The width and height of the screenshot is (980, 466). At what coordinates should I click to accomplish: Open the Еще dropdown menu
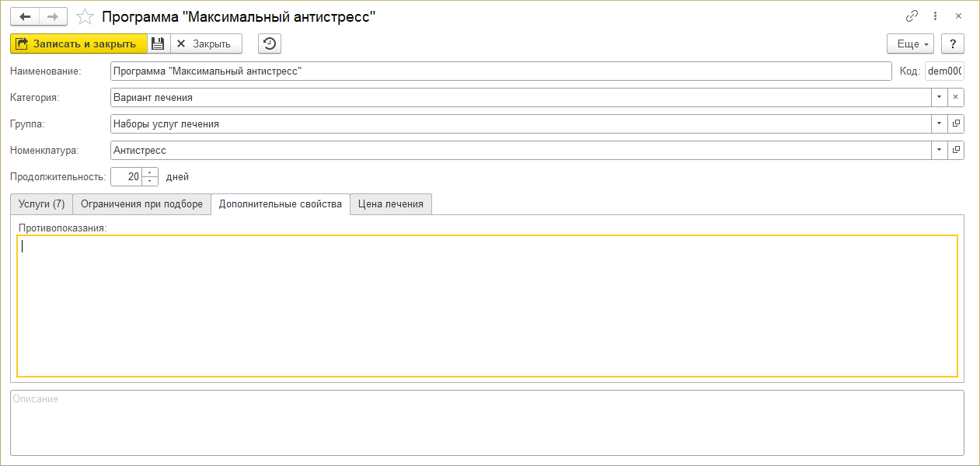[x=910, y=43]
